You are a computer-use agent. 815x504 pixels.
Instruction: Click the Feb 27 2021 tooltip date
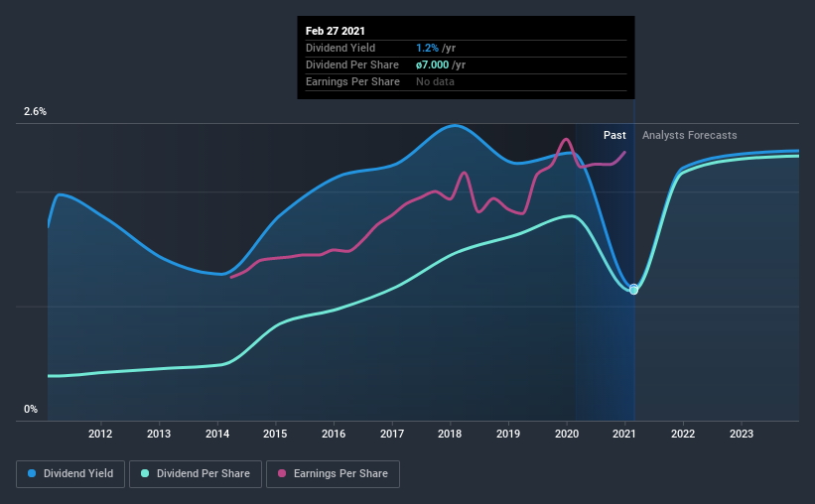coord(336,31)
